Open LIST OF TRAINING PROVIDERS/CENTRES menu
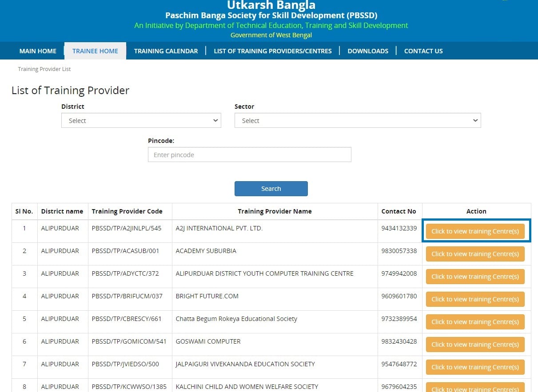 pos(273,51)
